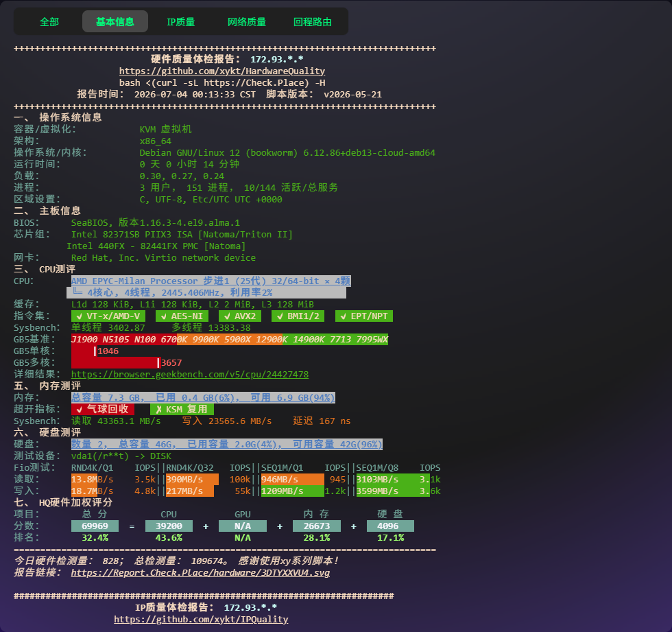Click the disk 数量 2 总容量 46G line
This screenshot has height=632, width=672.
coord(227,444)
